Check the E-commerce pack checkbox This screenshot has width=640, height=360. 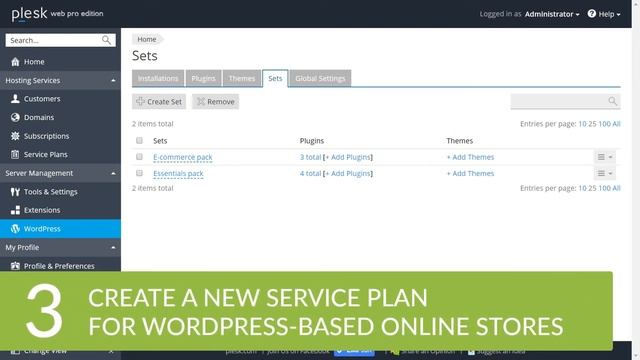[x=139, y=157]
